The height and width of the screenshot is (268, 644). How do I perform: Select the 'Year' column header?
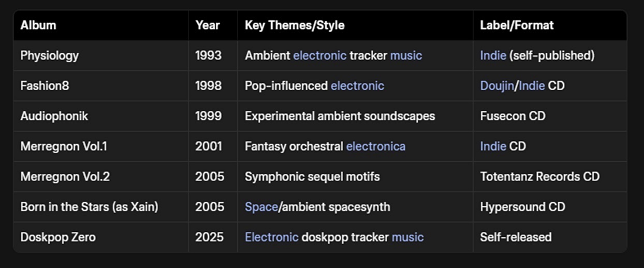[x=208, y=25]
